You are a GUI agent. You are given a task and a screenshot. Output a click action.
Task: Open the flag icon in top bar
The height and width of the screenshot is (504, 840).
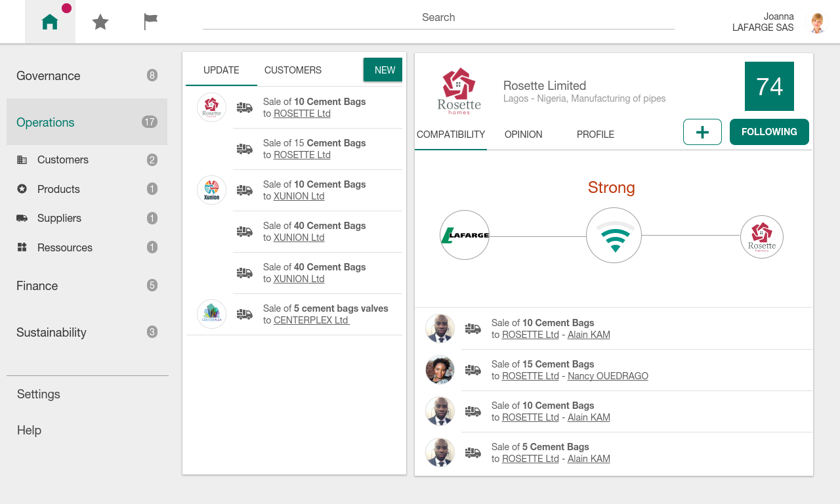151,22
